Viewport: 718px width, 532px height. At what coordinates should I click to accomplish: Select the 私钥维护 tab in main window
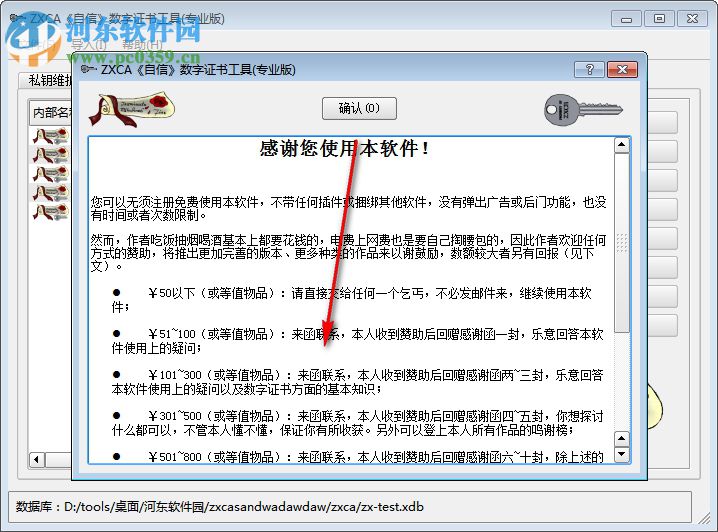[x=46, y=80]
